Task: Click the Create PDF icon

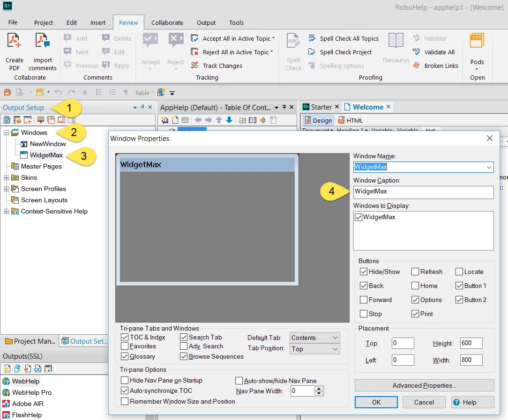Action: coord(14,41)
